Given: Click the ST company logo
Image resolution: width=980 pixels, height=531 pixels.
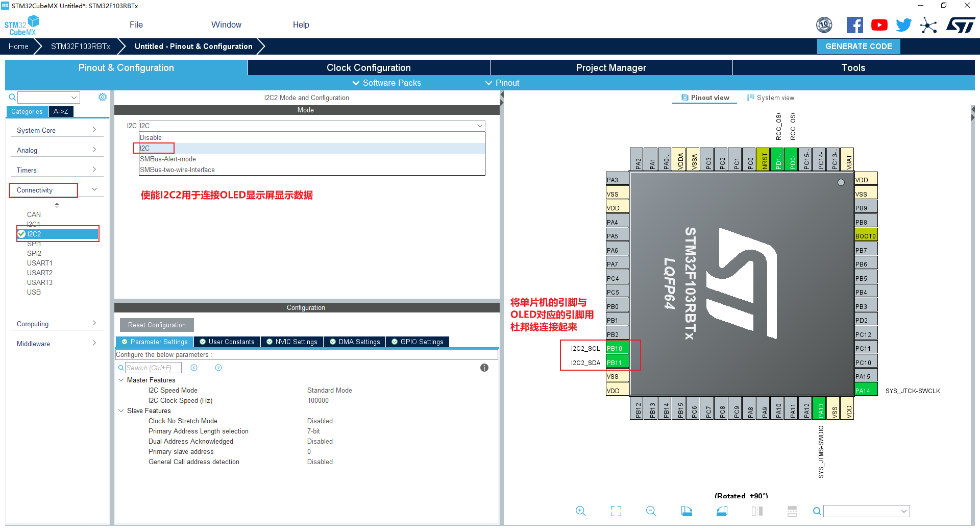Looking at the screenshot, I should pyautogui.click(x=960, y=25).
